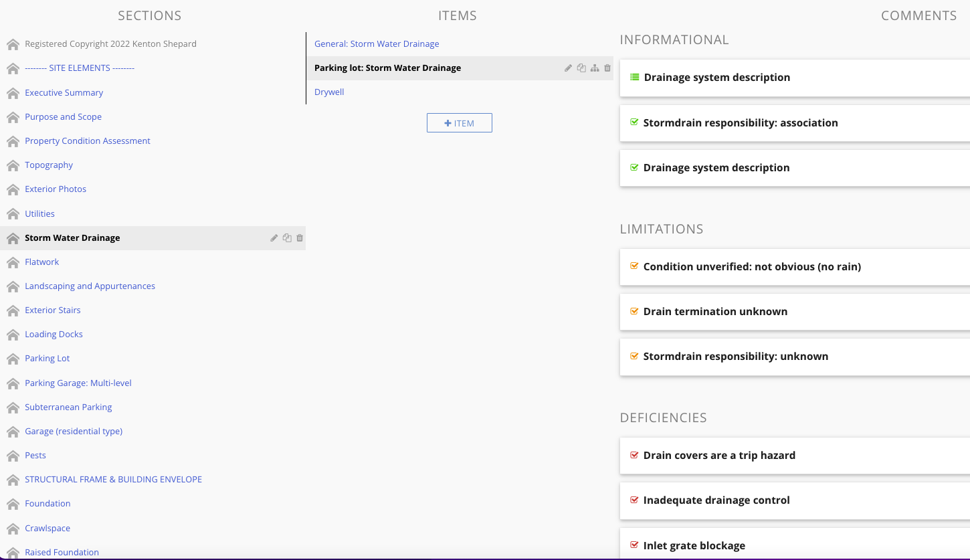The width and height of the screenshot is (970, 560).
Task: Open Landscaping and Appurtenances section
Action: tap(90, 286)
